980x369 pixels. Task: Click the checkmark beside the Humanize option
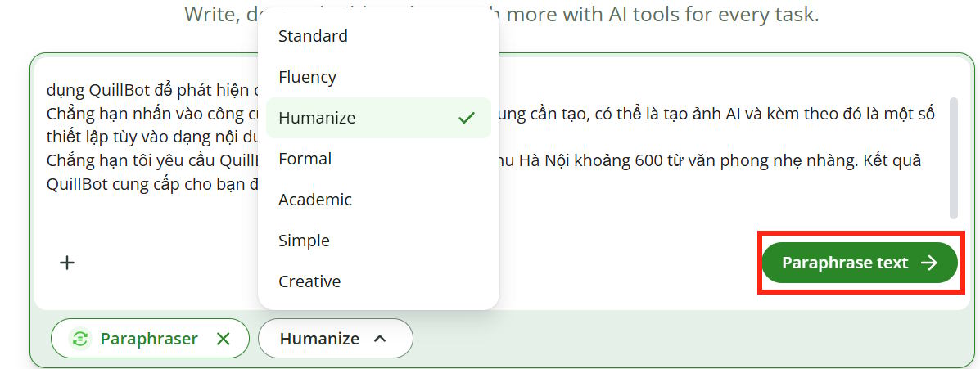[466, 118]
